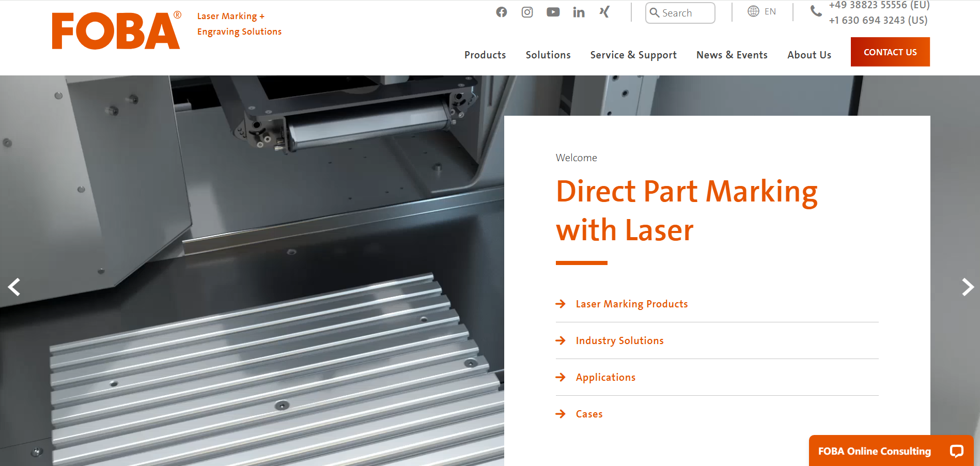Image resolution: width=980 pixels, height=466 pixels.
Task: Open FOBA LinkedIn page icon
Action: 579,12
